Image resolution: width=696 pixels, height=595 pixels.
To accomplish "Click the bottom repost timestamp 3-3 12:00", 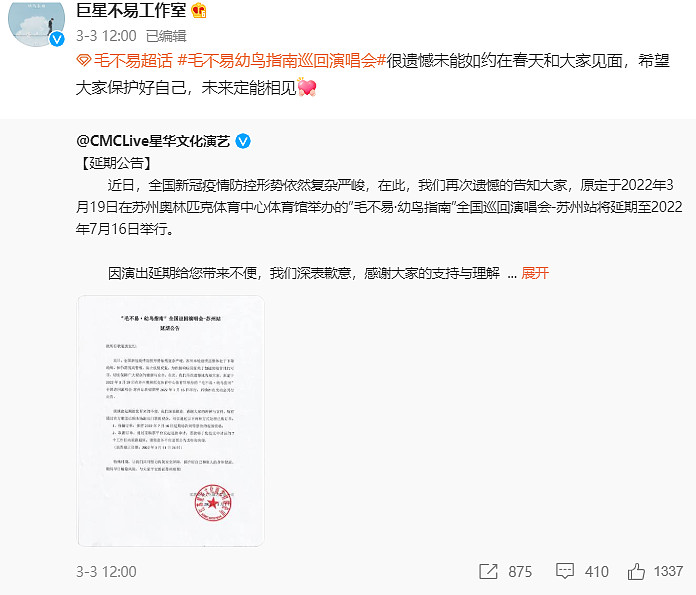I will pyautogui.click(x=106, y=571).
